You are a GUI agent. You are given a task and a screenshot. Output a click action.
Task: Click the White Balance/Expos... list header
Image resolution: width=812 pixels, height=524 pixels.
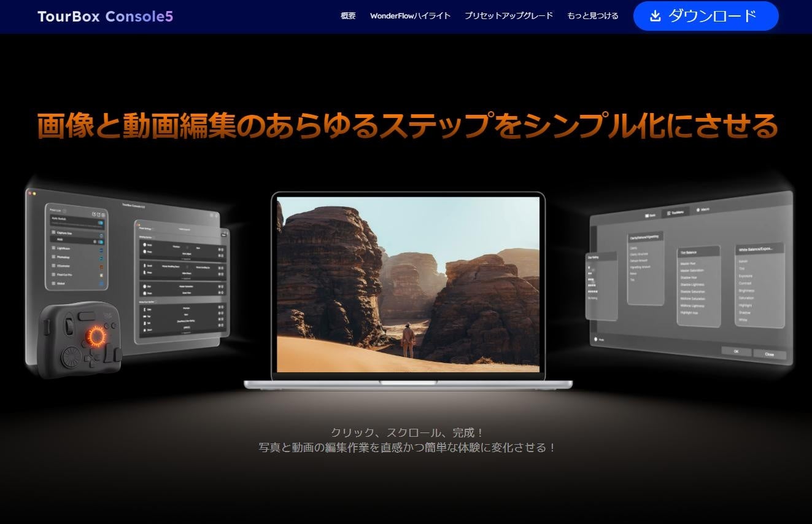pyautogui.click(x=760, y=249)
